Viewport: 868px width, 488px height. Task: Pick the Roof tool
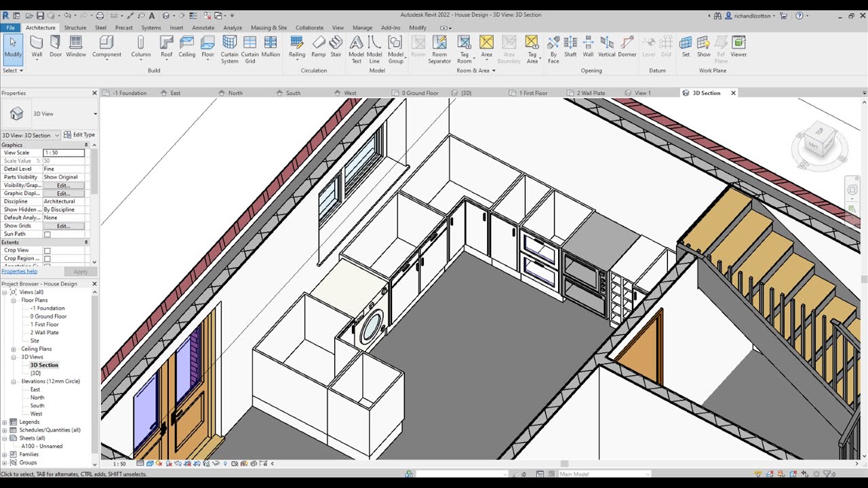click(166, 47)
